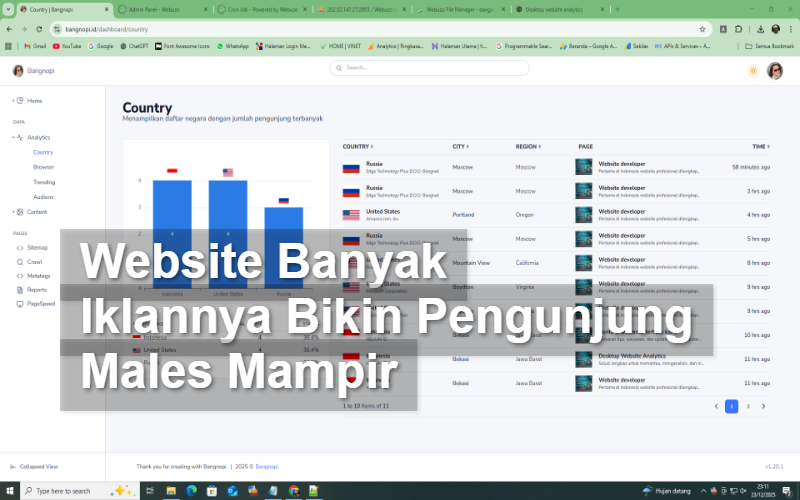
Task: Click the Reports document icon
Action: tap(20, 289)
